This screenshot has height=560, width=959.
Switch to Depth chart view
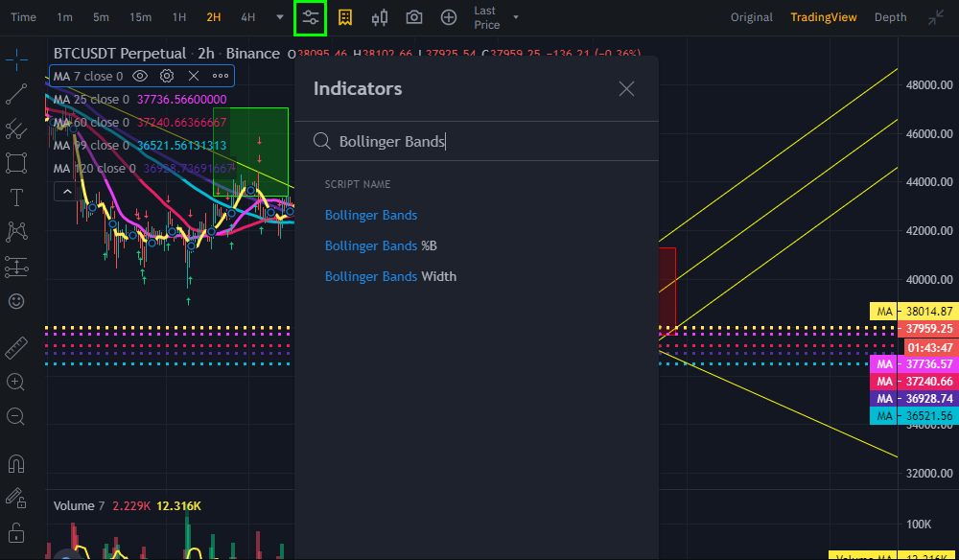pyautogui.click(x=891, y=17)
